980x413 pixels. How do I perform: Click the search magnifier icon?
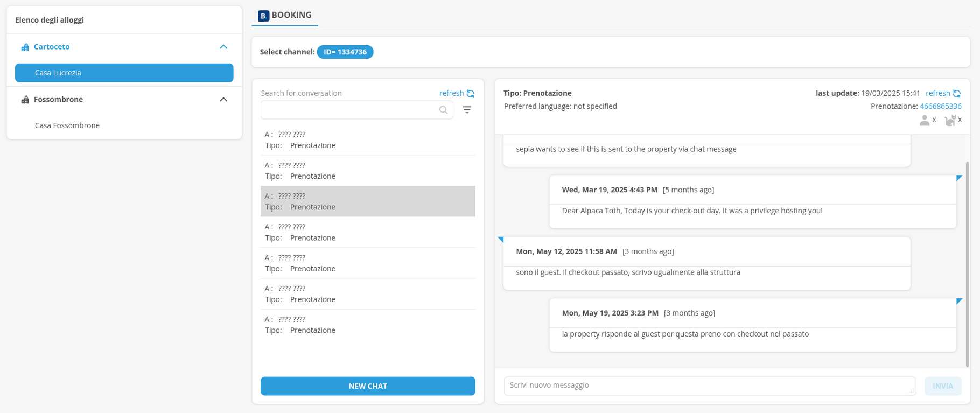pyautogui.click(x=443, y=110)
